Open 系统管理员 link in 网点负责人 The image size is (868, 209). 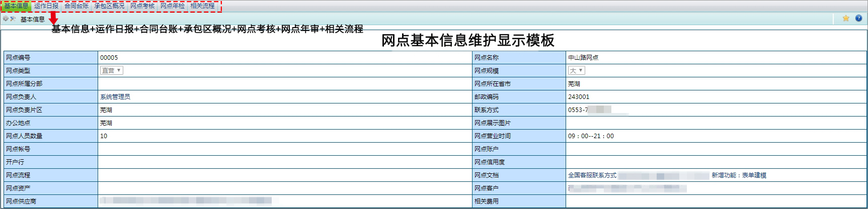pyautogui.click(x=115, y=97)
